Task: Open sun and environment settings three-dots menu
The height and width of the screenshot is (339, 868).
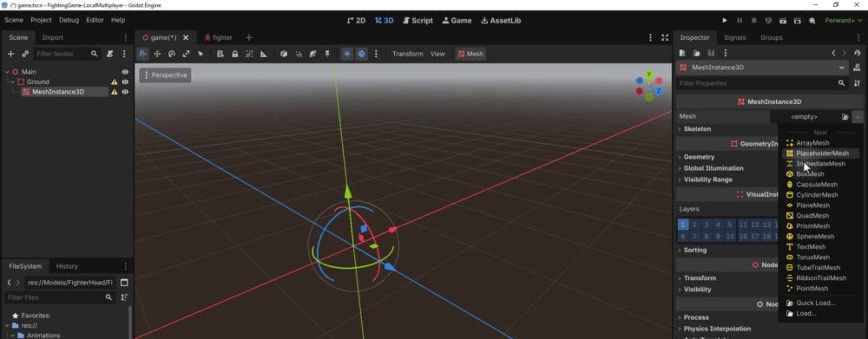Action: (376, 54)
